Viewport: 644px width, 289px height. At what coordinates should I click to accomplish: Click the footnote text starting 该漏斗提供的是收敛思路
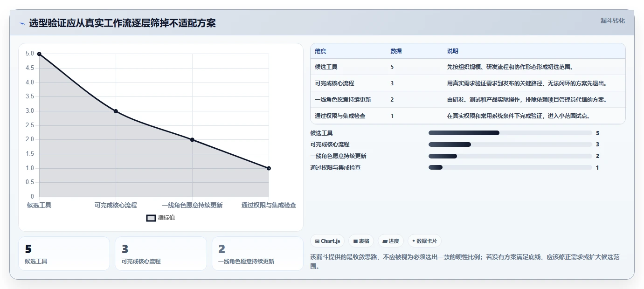click(465, 261)
